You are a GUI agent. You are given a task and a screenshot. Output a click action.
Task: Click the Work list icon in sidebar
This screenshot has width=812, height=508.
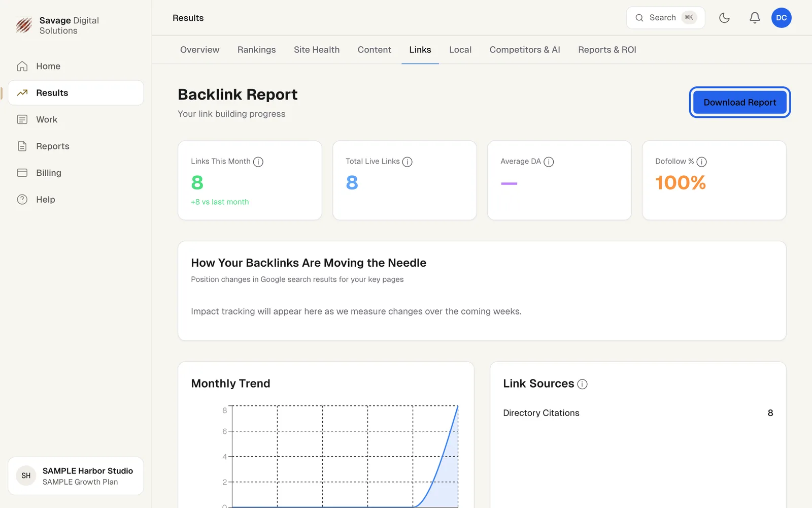(22, 119)
